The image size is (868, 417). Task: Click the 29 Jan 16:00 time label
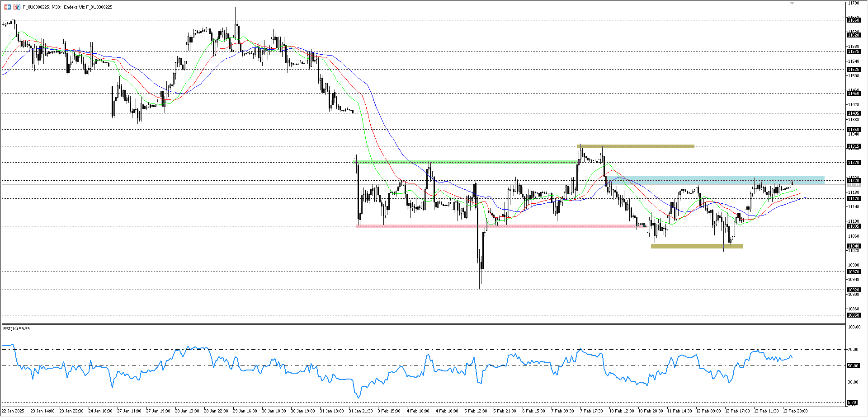[245, 411]
